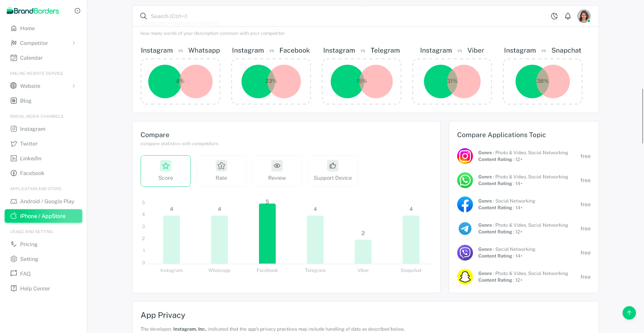Image resolution: width=644 pixels, height=333 pixels.
Task: Click the Facebook score bar
Action: [x=267, y=234]
